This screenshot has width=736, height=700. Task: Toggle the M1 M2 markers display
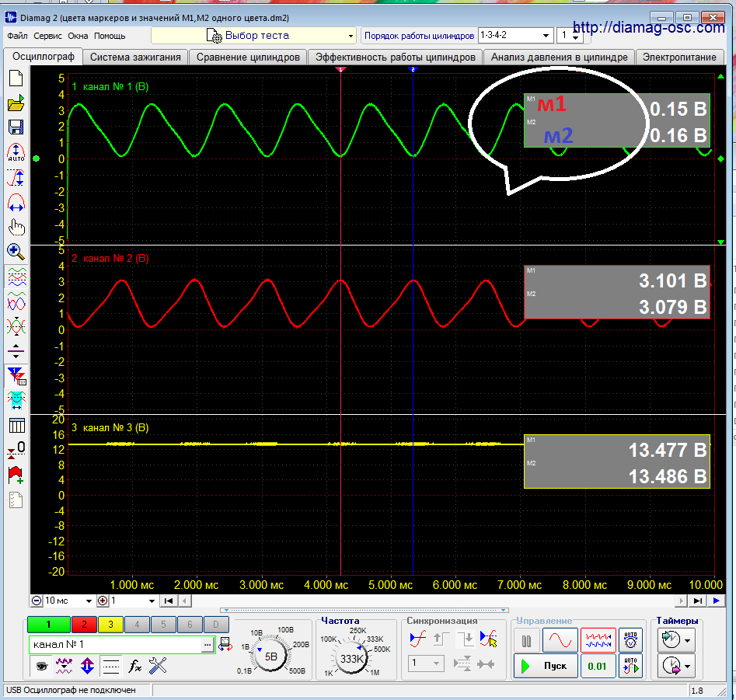click(x=16, y=376)
